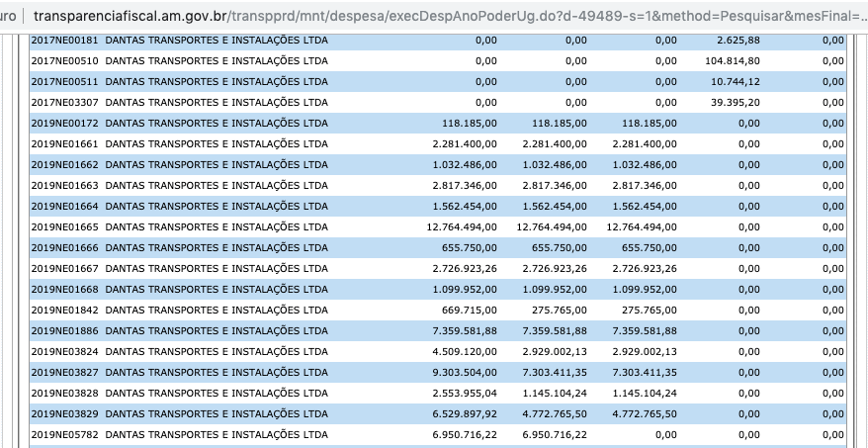This screenshot has height=448, width=868.
Task: Click first 2.817.346,00 value in row 2019NE01663
Action: pos(465,186)
